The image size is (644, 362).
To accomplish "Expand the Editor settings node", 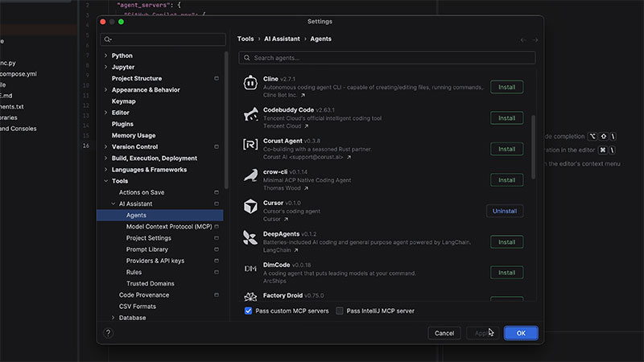I will (x=106, y=113).
